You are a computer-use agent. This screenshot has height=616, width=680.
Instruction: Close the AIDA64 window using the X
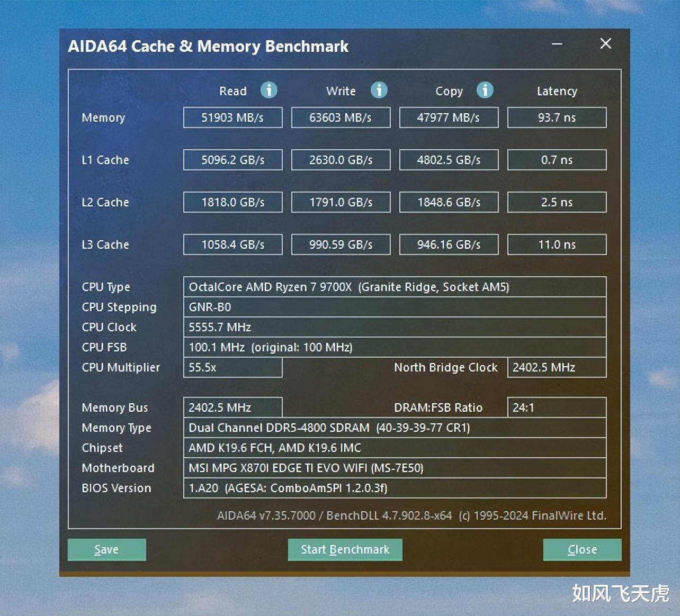[606, 43]
